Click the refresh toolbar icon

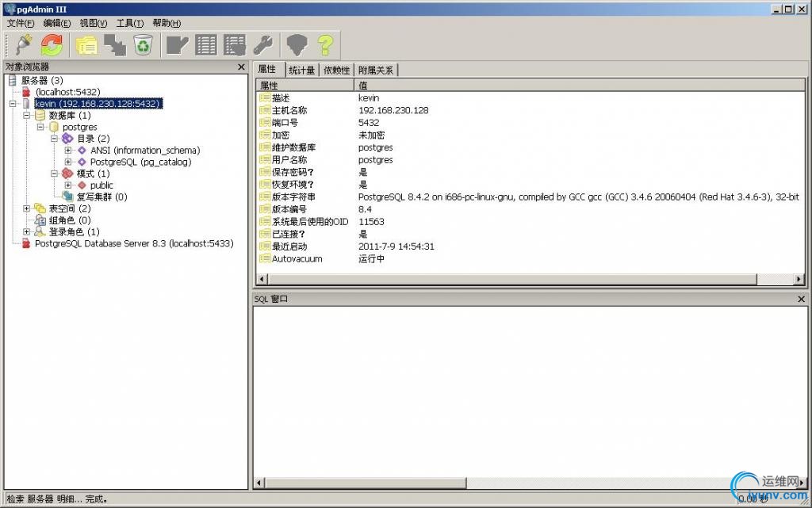[50, 44]
